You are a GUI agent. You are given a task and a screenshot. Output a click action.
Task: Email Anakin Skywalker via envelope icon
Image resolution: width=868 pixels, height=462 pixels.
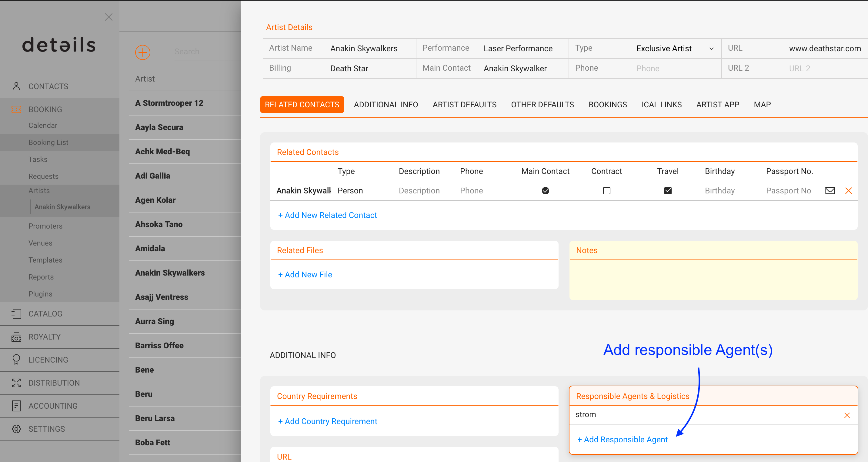tap(830, 191)
